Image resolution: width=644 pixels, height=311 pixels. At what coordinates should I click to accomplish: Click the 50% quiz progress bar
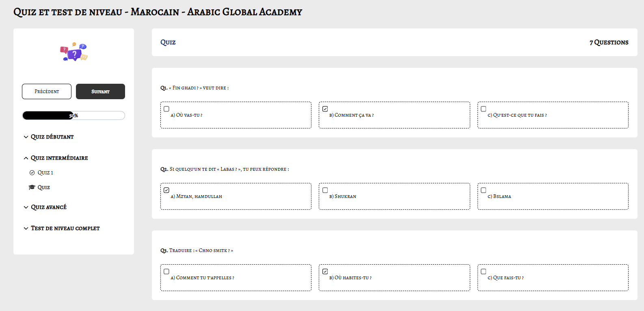[73, 115]
